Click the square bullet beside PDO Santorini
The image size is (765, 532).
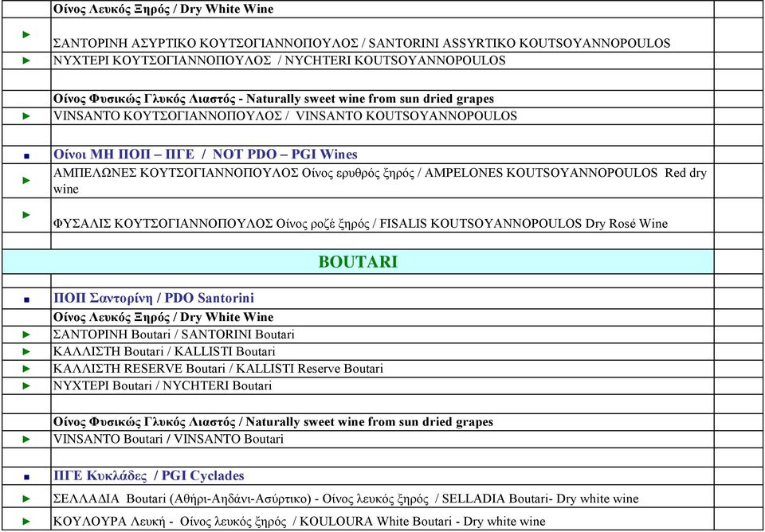tap(26, 300)
